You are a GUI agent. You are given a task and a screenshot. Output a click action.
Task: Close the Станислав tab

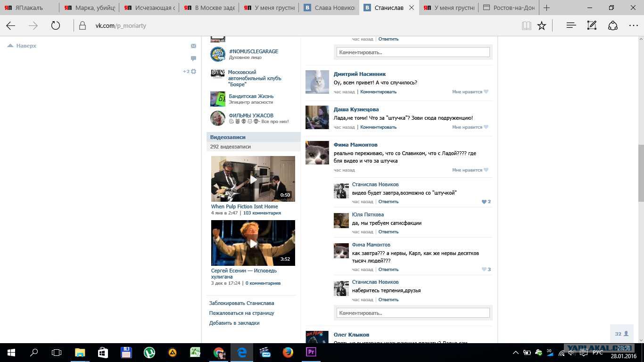[412, 8]
